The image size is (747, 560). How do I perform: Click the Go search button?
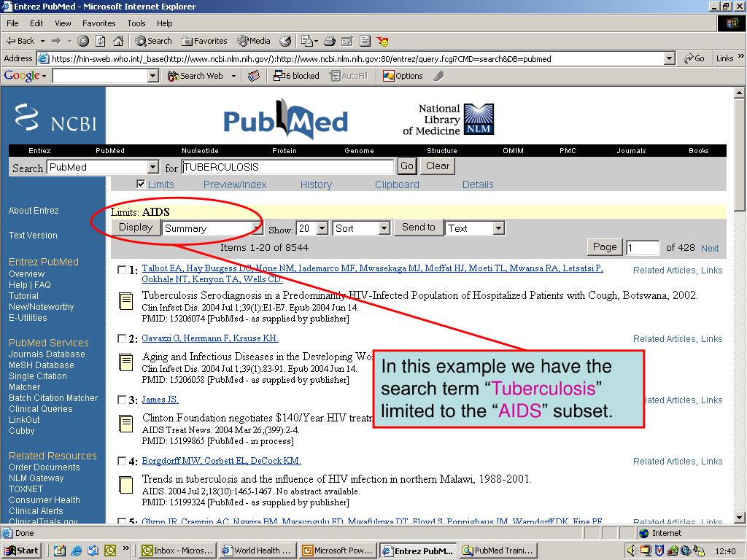click(407, 166)
